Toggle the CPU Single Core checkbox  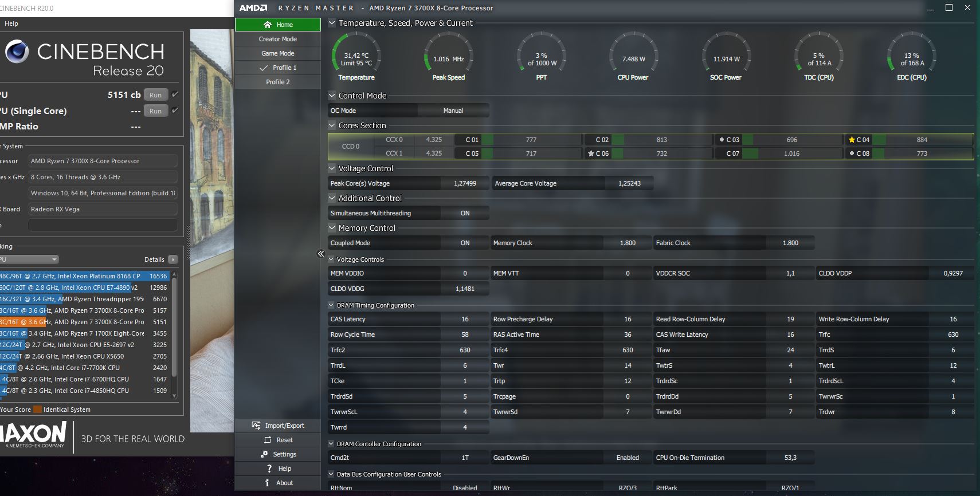[x=175, y=111]
